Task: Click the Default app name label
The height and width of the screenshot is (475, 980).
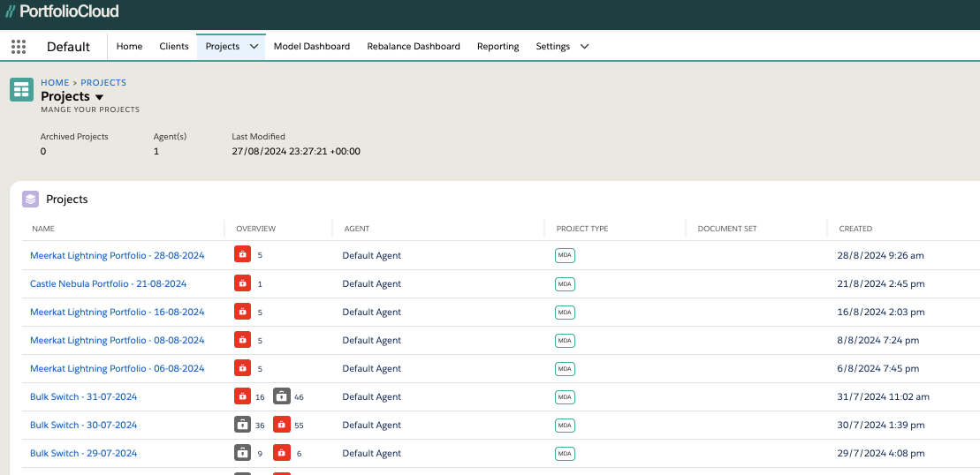Action: click(x=68, y=47)
